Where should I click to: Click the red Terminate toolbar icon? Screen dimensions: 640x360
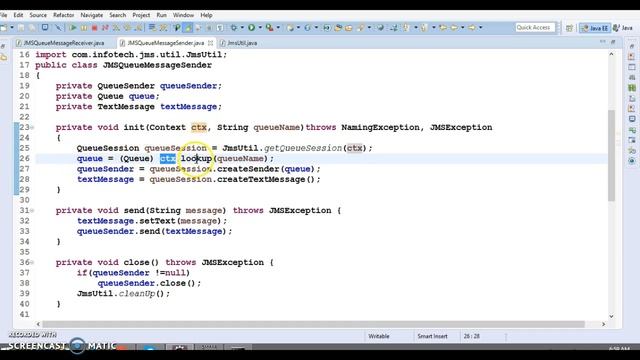click(x=94, y=28)
